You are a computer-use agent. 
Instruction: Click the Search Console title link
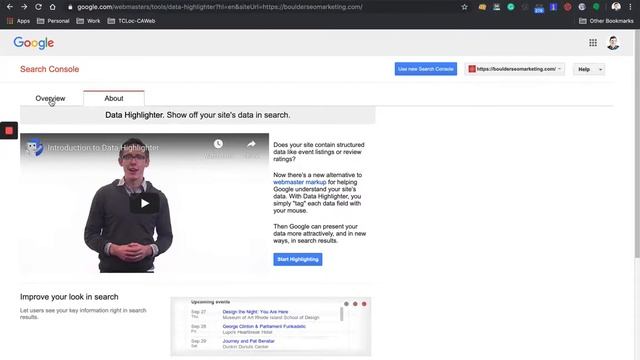tap(49, 69)
